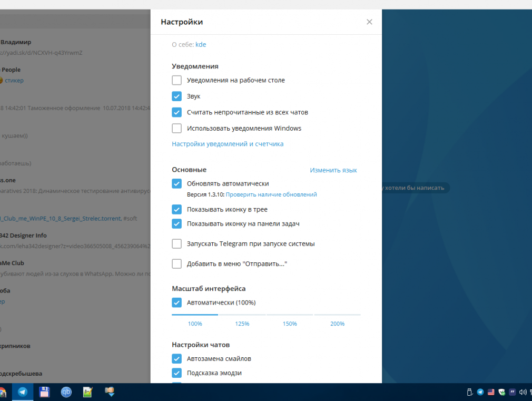Open the Владимир chat in list
The height and width of the screenshot is (401, 532).
tap(75, 47)
